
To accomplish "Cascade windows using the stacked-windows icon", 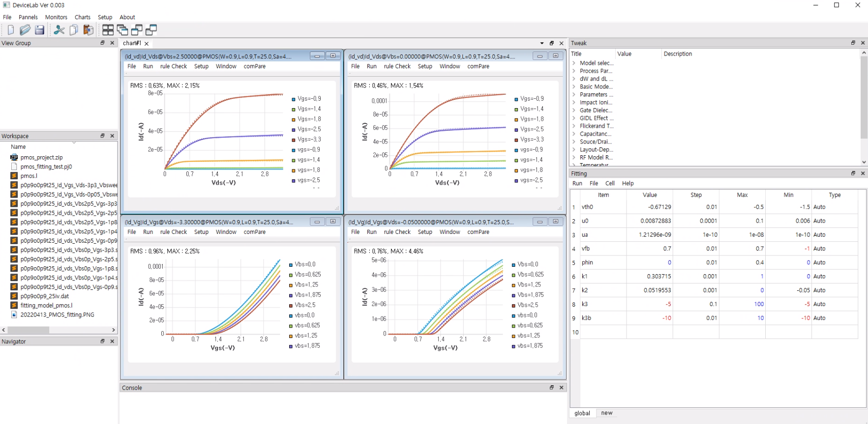I will click(122, 30).
